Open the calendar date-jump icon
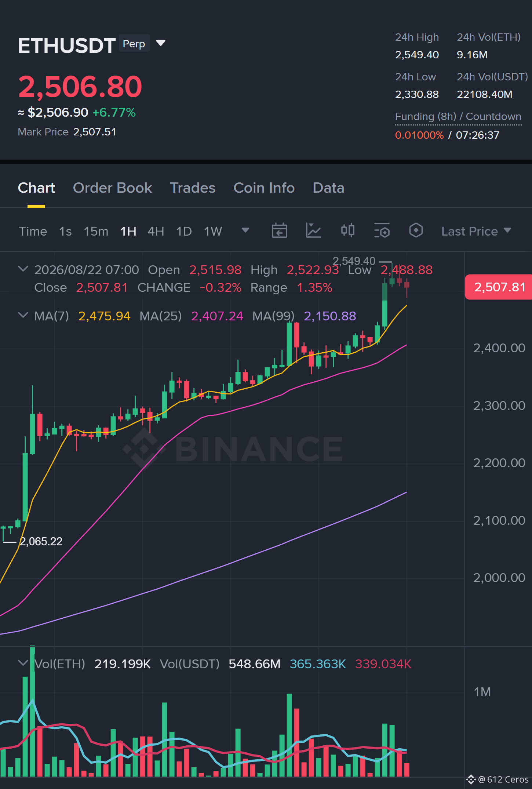The height and width of the screenshot is (789, 532). coord(279,231)
